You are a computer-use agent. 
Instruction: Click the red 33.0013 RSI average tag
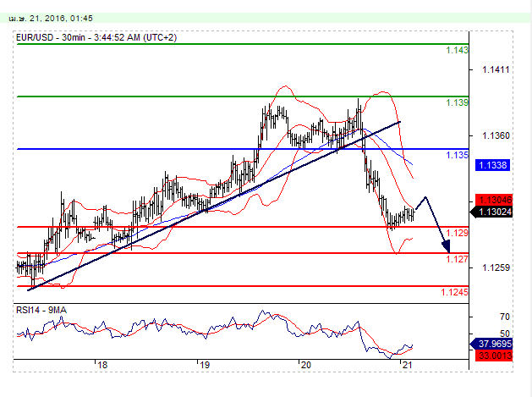point(494,356)
